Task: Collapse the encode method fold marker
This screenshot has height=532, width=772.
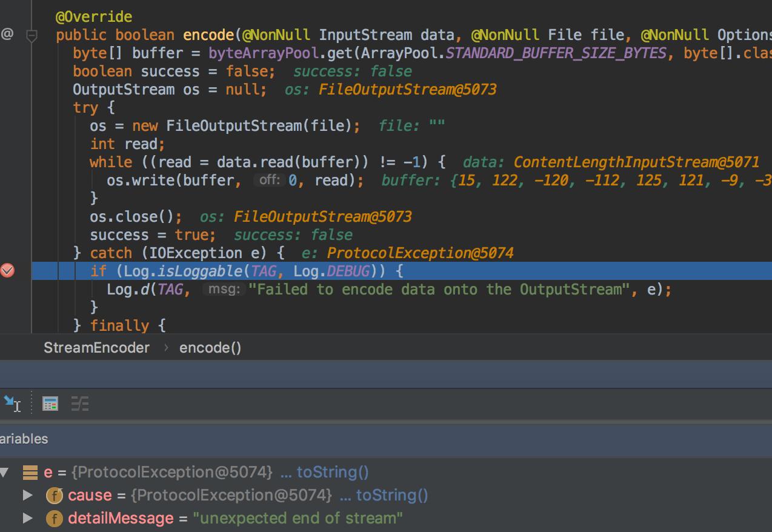Action: pyautogui.click(x=32, y=36)
